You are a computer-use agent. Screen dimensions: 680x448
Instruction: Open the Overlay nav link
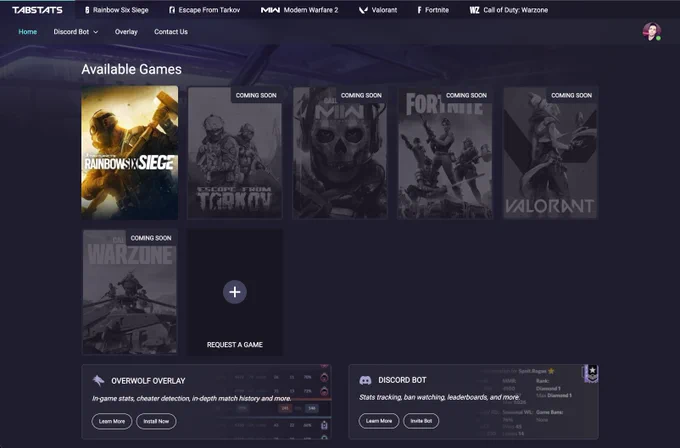point(126,32)
